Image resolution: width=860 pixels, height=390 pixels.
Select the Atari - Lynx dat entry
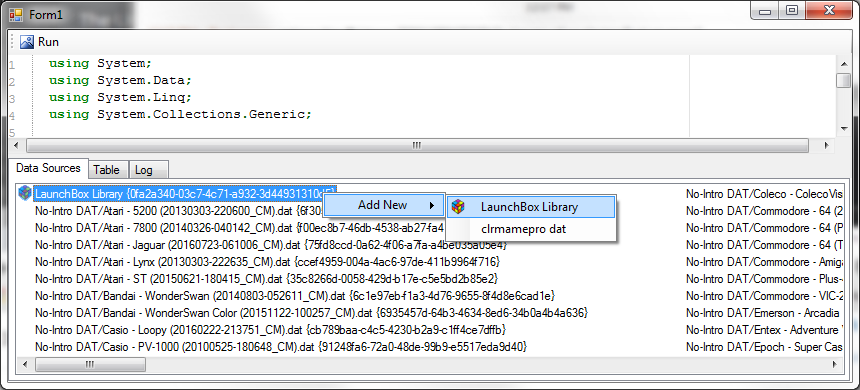(x=267, y=262)
